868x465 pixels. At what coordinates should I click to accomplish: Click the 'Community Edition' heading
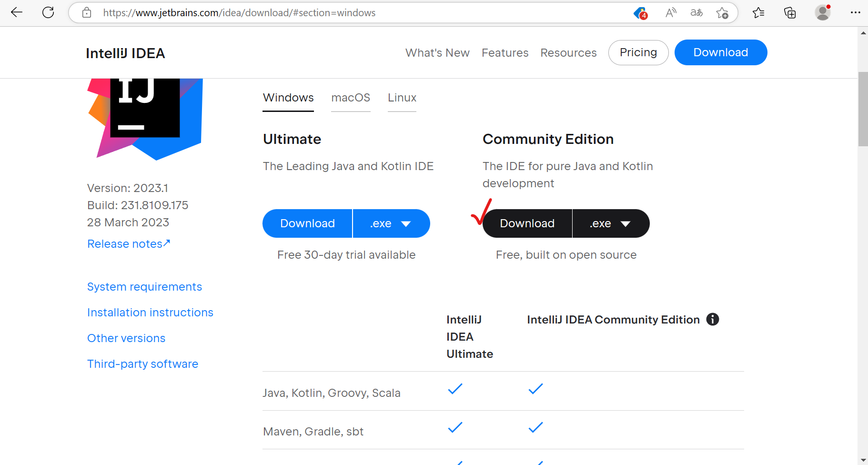click(x=548, y=139)
